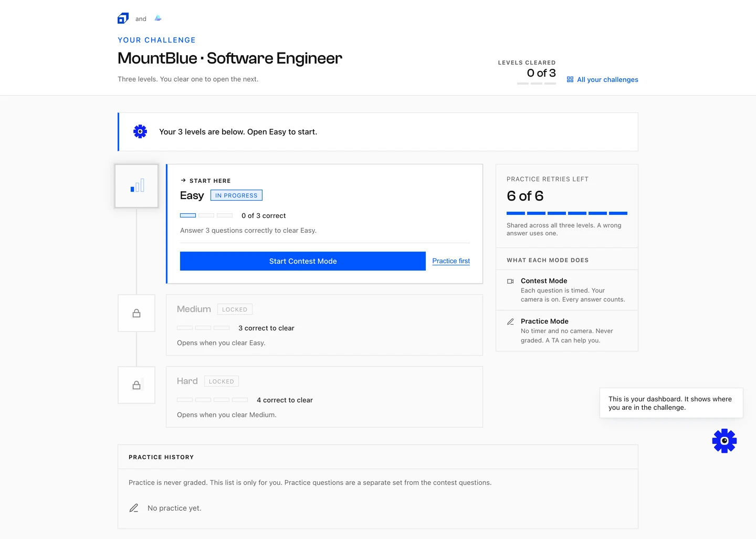Click the blue cube logo in the header
The width and height of the screenshot is (756, 539).
pos(123,18)
